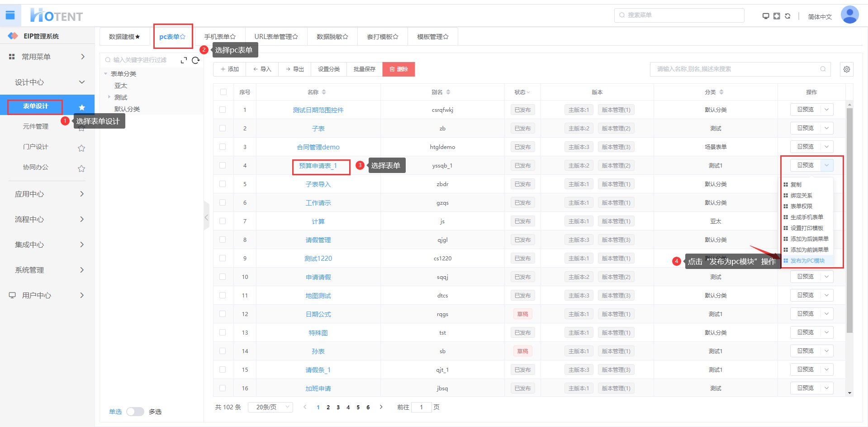This screenshot has width=868, height=427.
Task: Click the table vertical scrollbar
Action: pos(849,217)
